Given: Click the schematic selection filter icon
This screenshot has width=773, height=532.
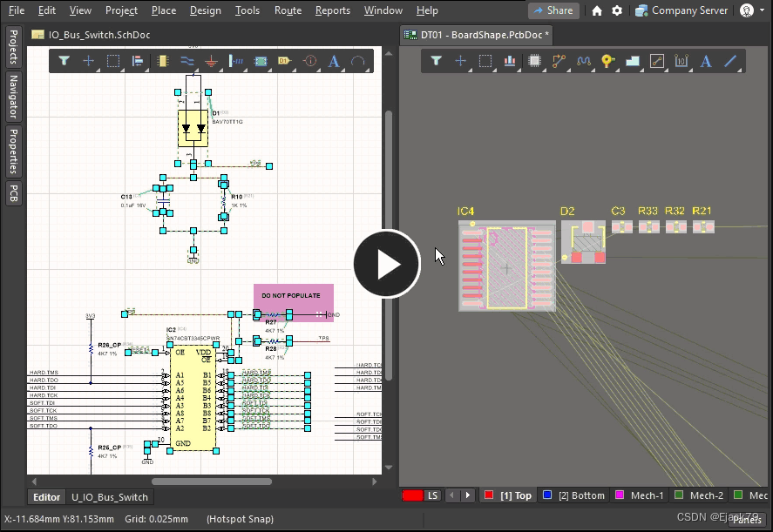Looking at the screenshot, I should 64,61.
